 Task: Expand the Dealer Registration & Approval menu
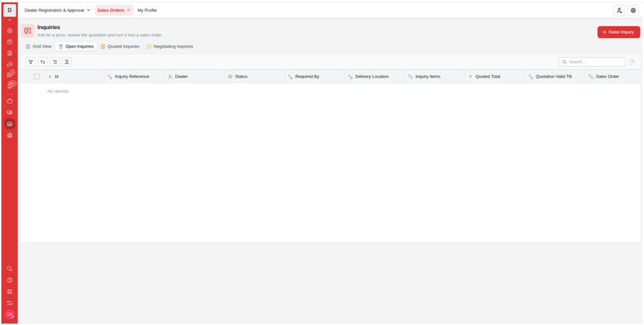tap(57, 10)
